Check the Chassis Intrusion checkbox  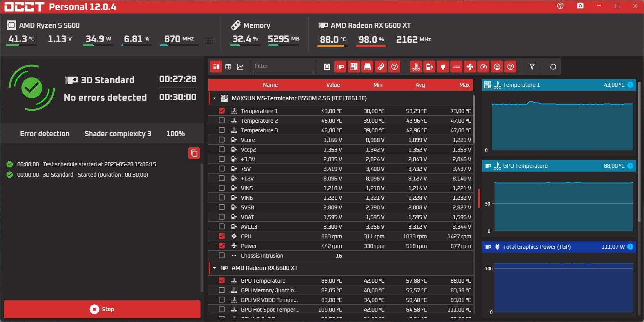(222, 255)
